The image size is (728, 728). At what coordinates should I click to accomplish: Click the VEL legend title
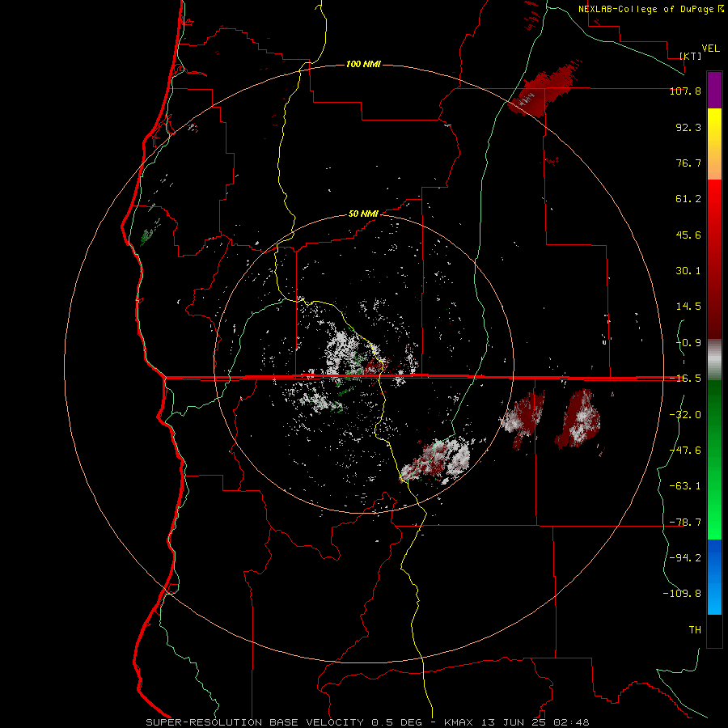coord(710,48)
